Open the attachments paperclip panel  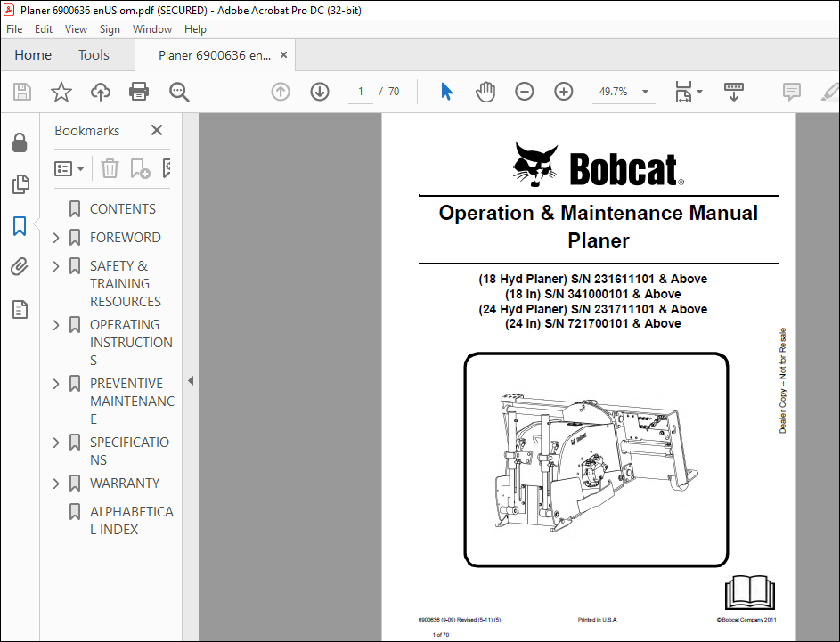click(x=20, y=266)
